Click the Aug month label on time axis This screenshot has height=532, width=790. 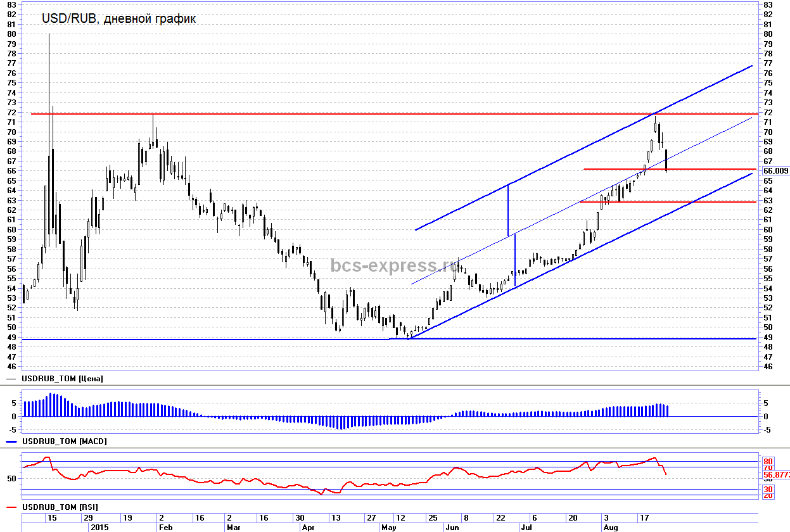coord(610,527)
